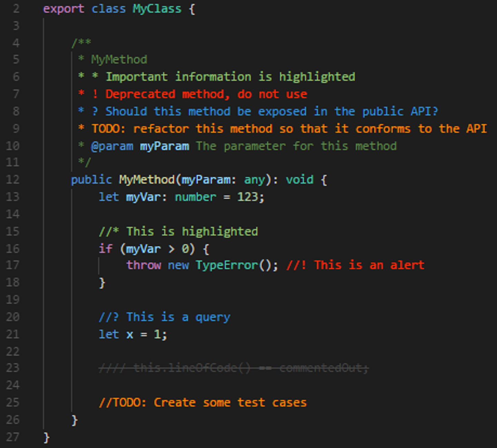Click the '//! This is an alert' comment
The height and width of the screenshot is (448, 497).
(x=355, y=265)
